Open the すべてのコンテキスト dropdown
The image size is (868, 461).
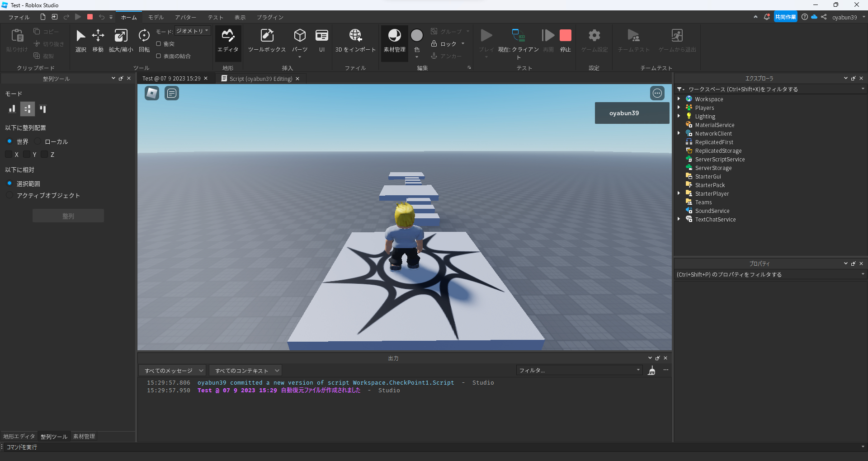245,371
